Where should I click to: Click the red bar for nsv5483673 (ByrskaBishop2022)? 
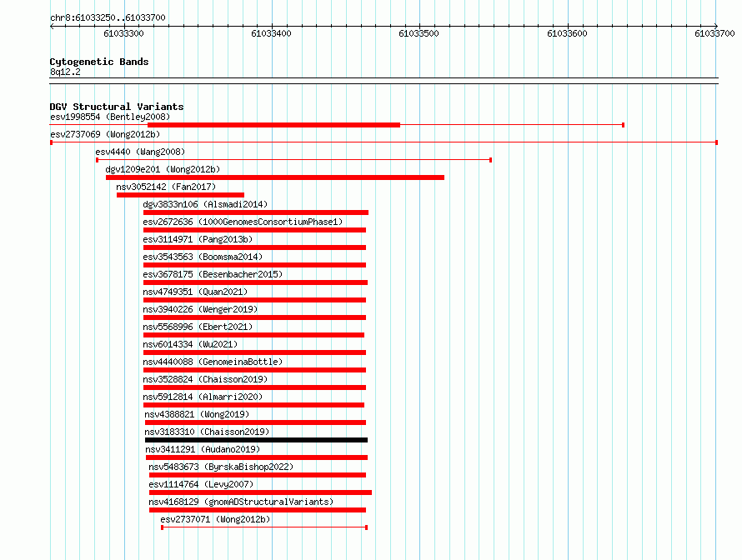(x=258, y=475)
